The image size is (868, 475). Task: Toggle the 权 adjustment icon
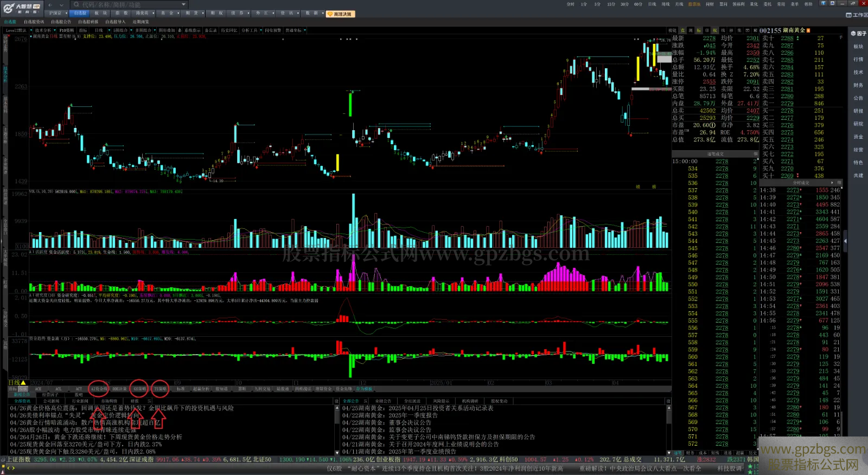click(715, 30)
